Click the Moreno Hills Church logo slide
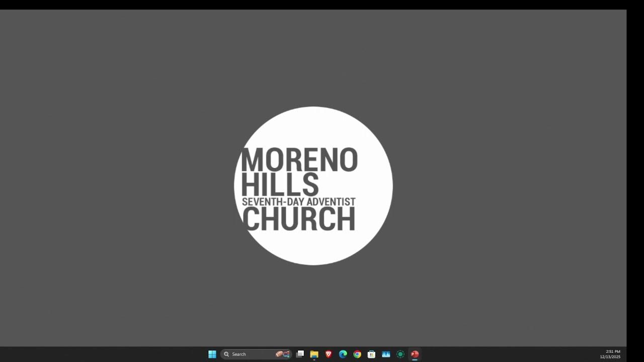This screenshot has height=362, width=644. coord(313,186)
